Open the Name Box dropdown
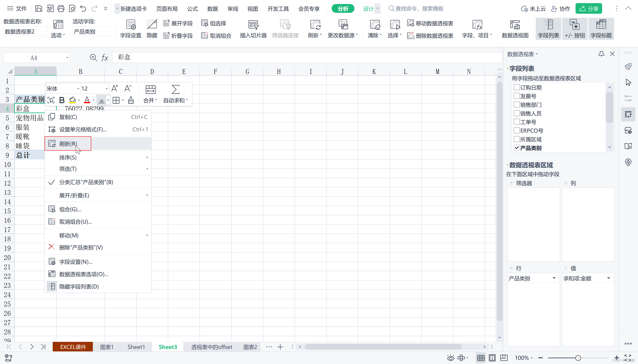This screenshot has width=638, height=364. pos(67,58)
